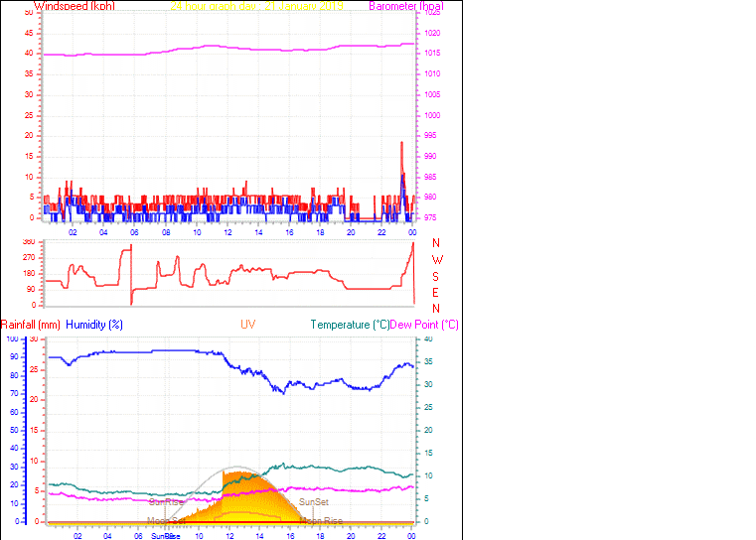Image resolution: width=756 pixels, height=540 pixels.
Task: Click the "24 hour graph day : 21 January 2019" title
Action: (256, 6)
